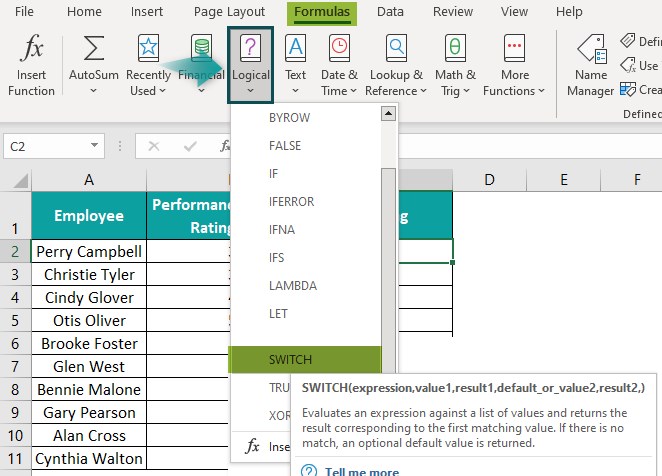This screenshot has height=476, width=662.
Task: Click the Tell me more help icon
Action: tap(309, 471)
